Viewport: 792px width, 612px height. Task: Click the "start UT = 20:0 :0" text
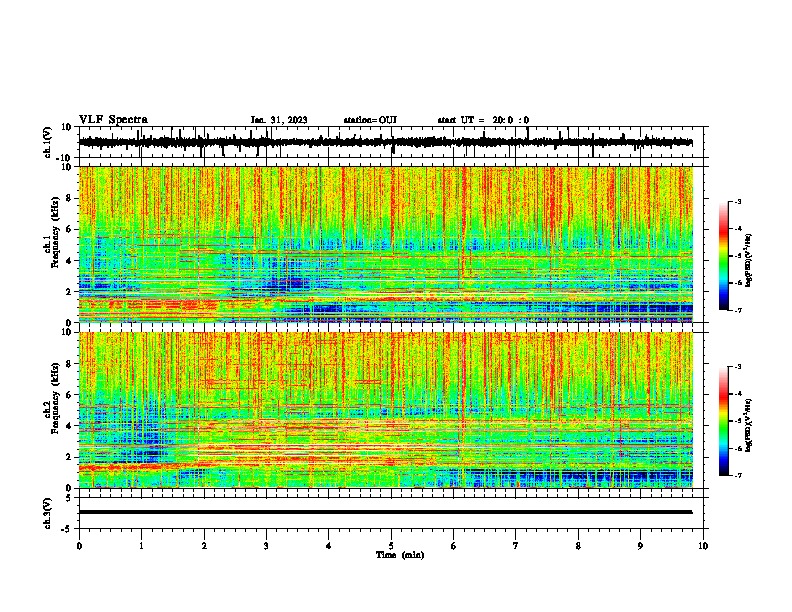(x=483, y=120)
